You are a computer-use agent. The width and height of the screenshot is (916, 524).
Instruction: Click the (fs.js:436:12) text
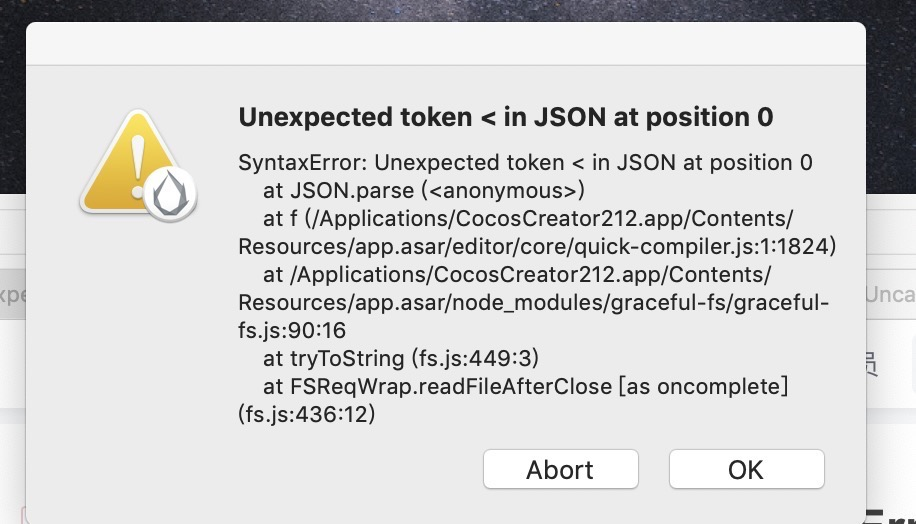click(306, 414)
